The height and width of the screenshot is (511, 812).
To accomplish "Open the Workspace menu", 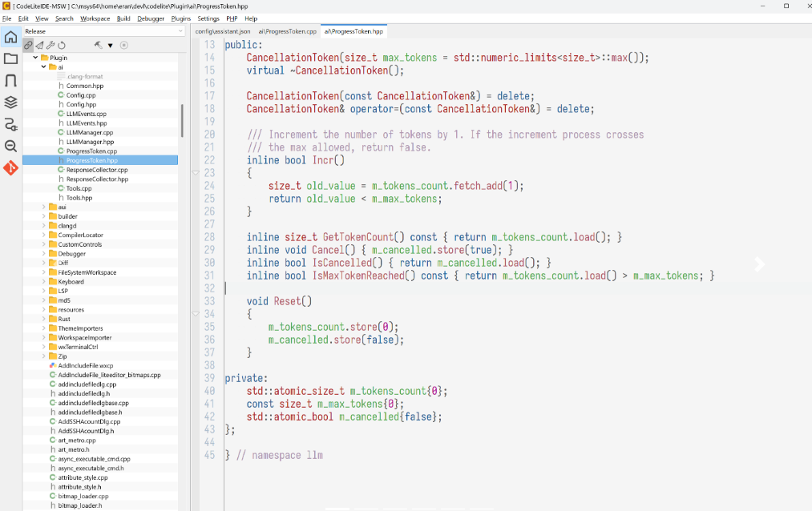I will (95, 18).
